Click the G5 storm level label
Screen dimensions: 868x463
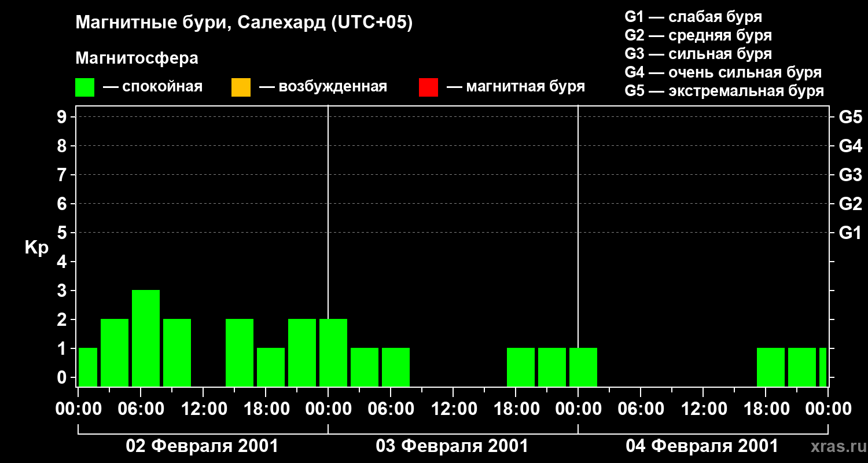[851, 117]
